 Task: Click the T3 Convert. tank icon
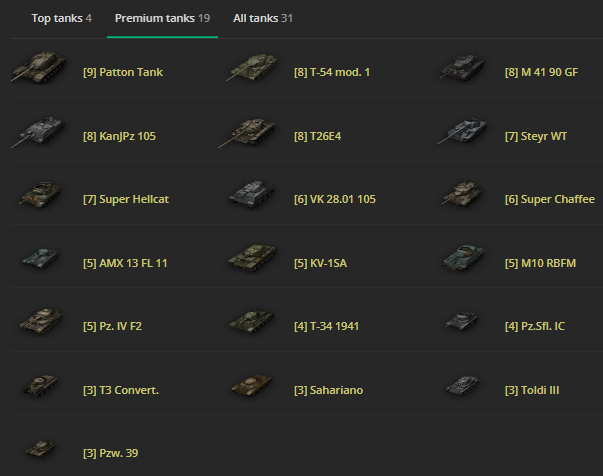click(40, 386)
